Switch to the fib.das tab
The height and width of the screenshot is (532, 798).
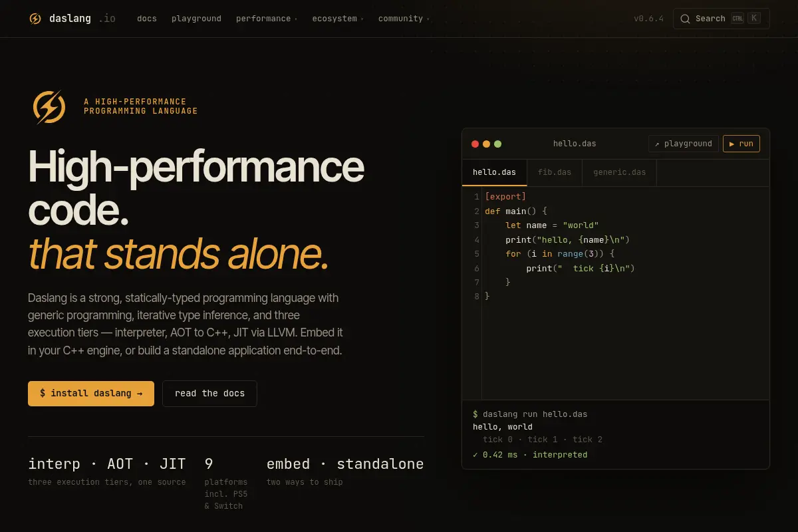[x=555, y=172]
